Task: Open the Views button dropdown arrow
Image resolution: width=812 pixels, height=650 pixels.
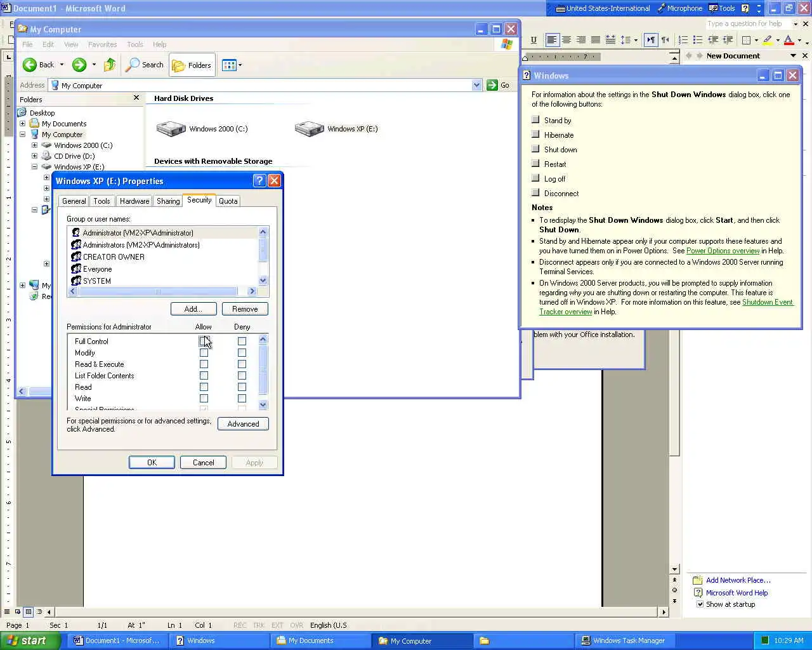Action: pos(240,65)
